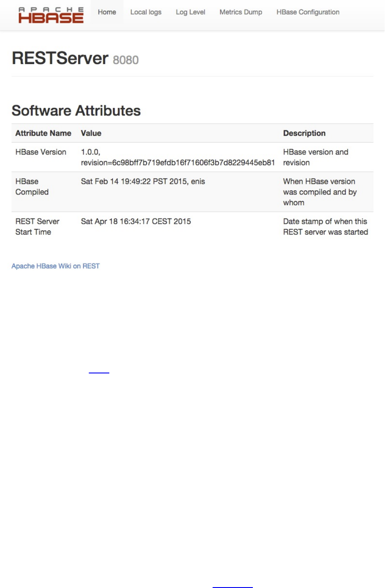Click the port number 8080
The height and width of the screenshot is (588, 385).
pyautogui.click(x=126, y=60)
